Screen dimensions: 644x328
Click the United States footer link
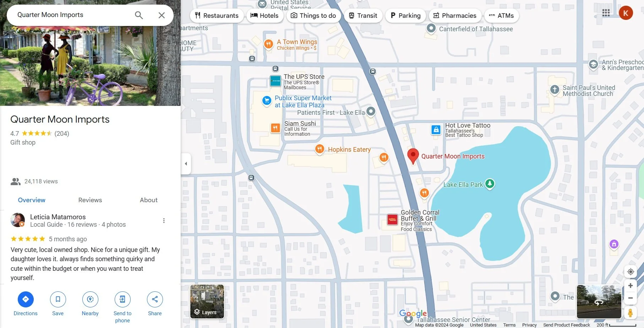coord(483,325)
